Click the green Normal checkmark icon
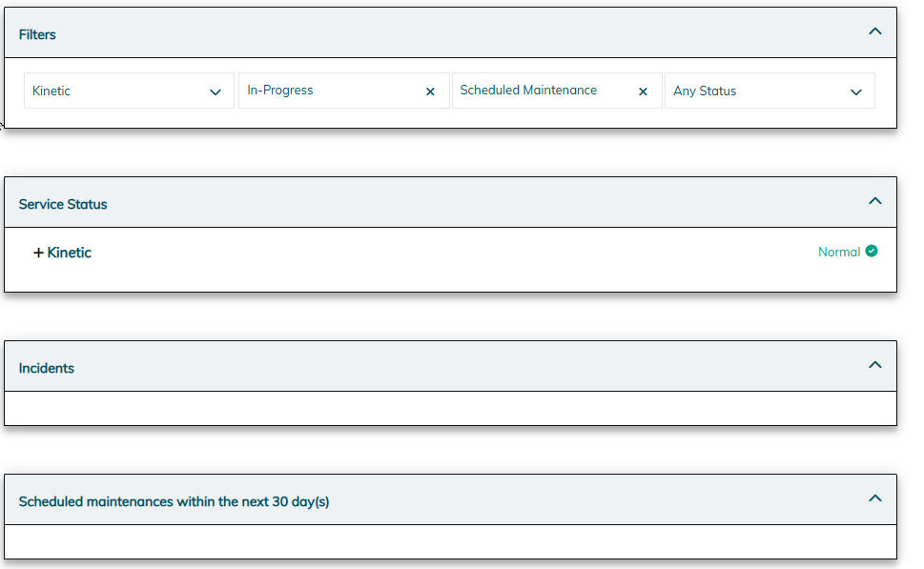The width and height of the screenshot is (924, 569). (x=872, y=252)
